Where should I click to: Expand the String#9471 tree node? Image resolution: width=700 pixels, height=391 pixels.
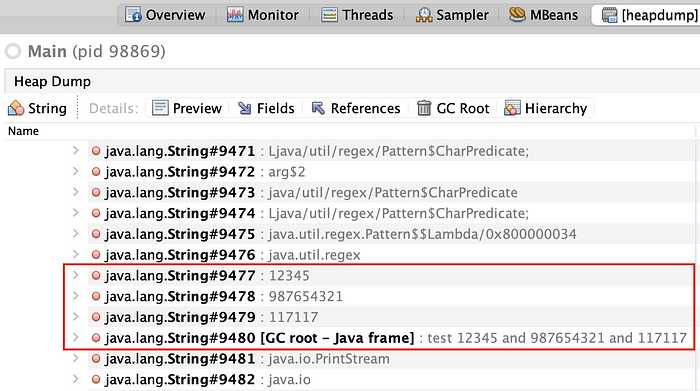pos(75,151)
